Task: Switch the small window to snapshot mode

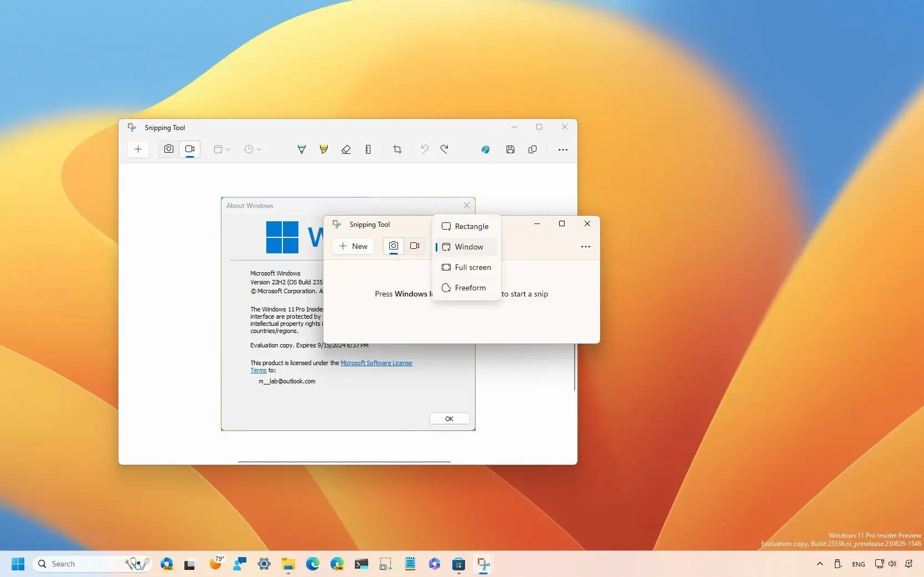Action: point(393,246)
